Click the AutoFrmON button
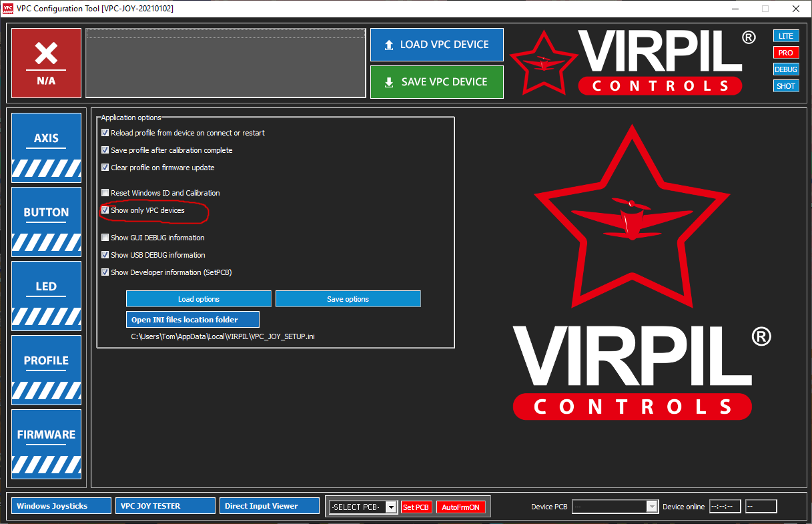 tap(461, 507)
